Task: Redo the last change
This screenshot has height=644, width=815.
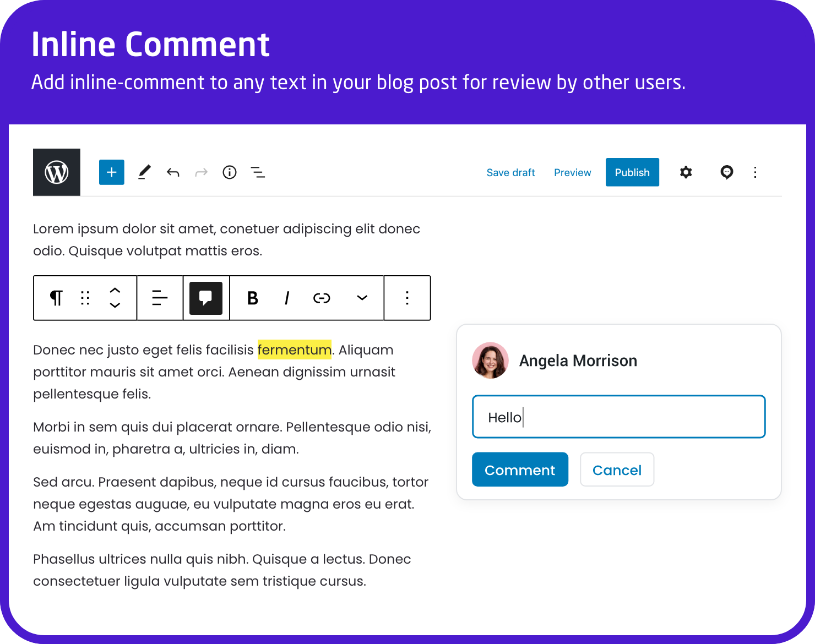Action: (x=201, y=172)
